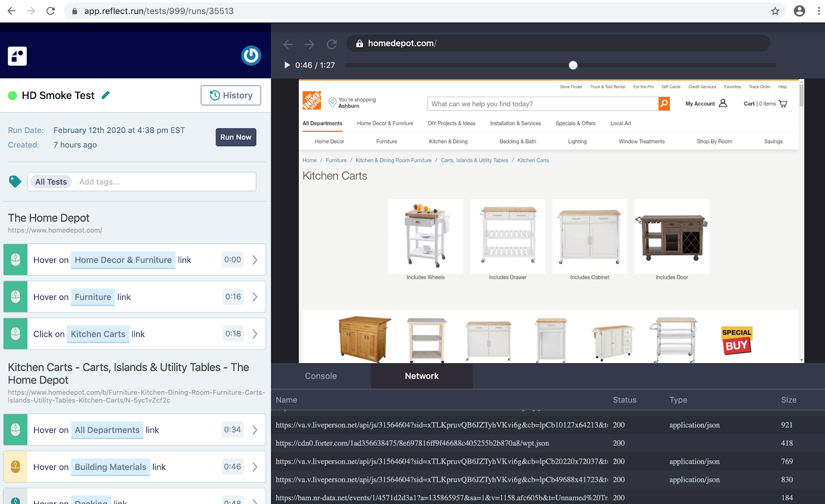
Task: Click the Track Order link
Action: pyautogui.click(x=760, y=87)
